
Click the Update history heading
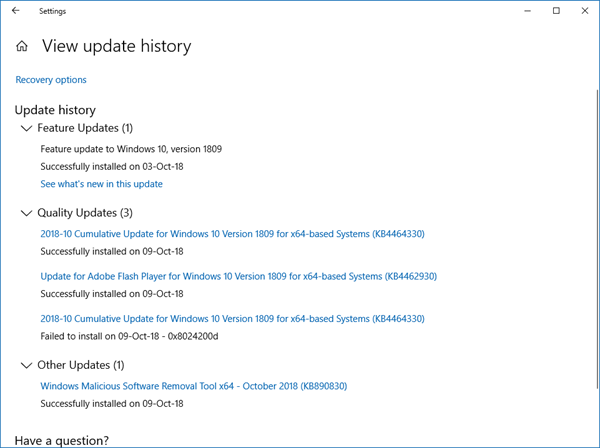pyautogui.click(x=55, y=110)
